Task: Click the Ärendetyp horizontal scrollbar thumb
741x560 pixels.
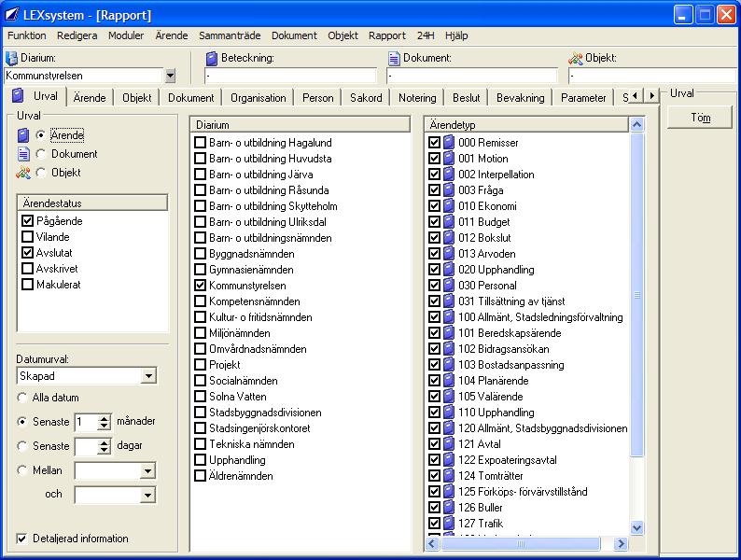Action: tap(521, 544)
